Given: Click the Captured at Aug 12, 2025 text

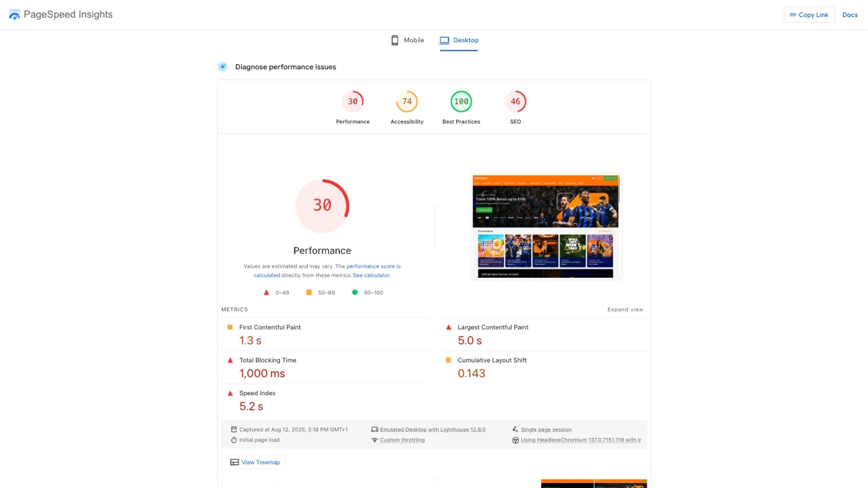Looking at the screenshot, I should 293,429.
